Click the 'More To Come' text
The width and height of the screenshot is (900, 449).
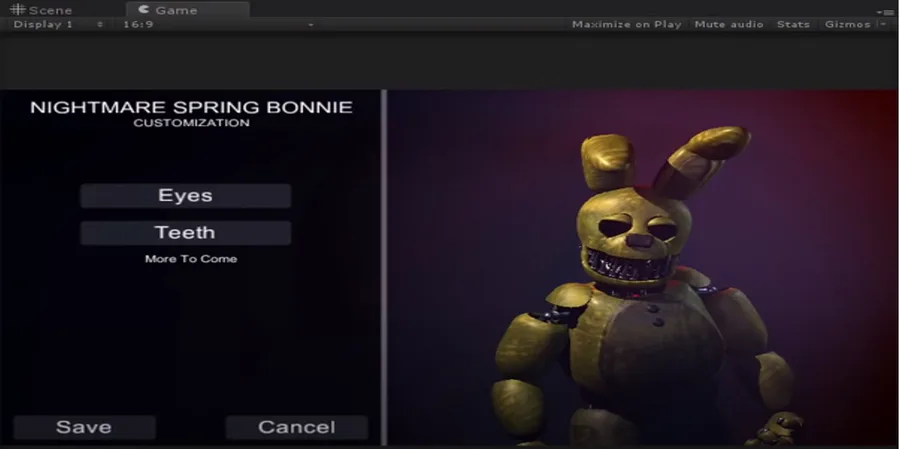(x=191, y=259)
